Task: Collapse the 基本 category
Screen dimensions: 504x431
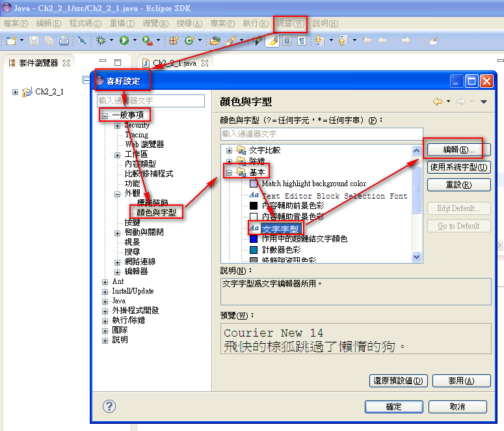Action: pyautogui.click(x=229, y=173)
